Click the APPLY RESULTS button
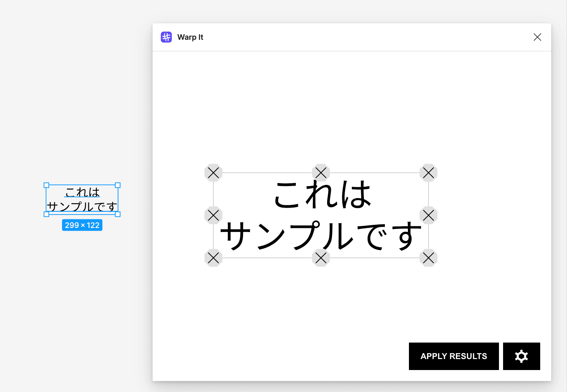This screenshot has height=392, width=567. [454, 356]
